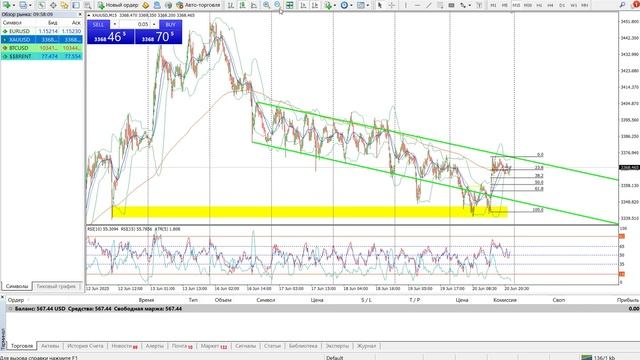Click the SELL one-click button
The image size is (640, 360).
98,24
